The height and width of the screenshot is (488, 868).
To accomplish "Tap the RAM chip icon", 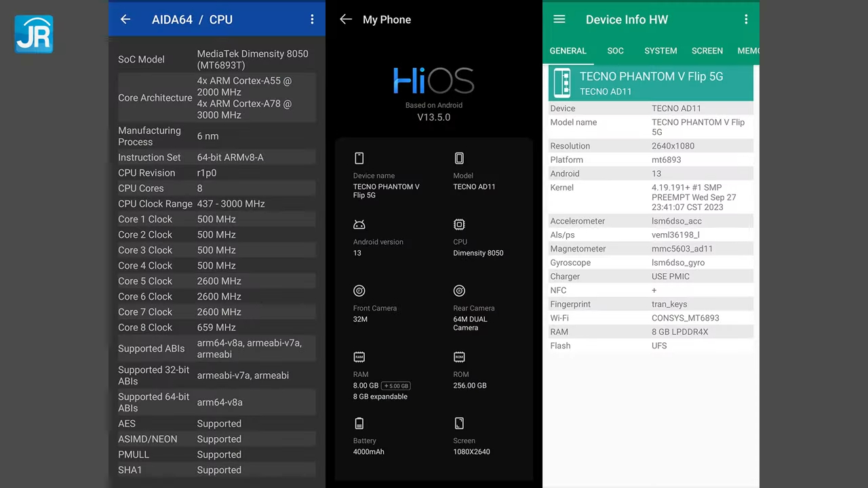I will click(x=359, y=357).
